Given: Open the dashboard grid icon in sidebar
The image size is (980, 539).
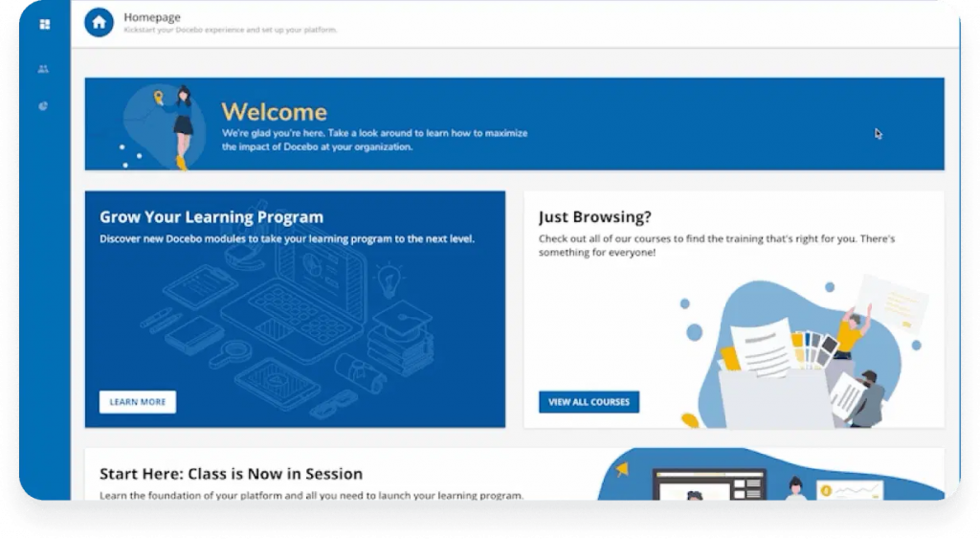Looking at the screenshot, I should tap(44, 24).
